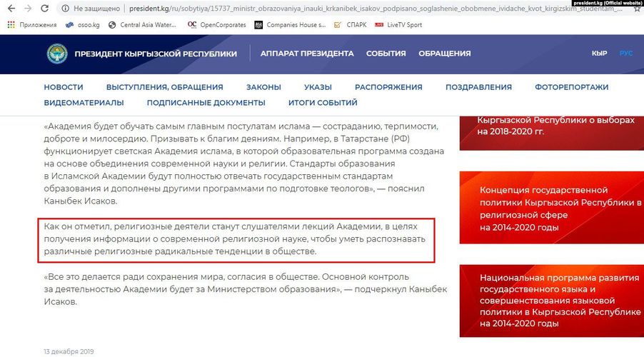The height and width of the screenshot is (357, 644).
Task: Open the Указы section
Action: (x=318, y=87)
